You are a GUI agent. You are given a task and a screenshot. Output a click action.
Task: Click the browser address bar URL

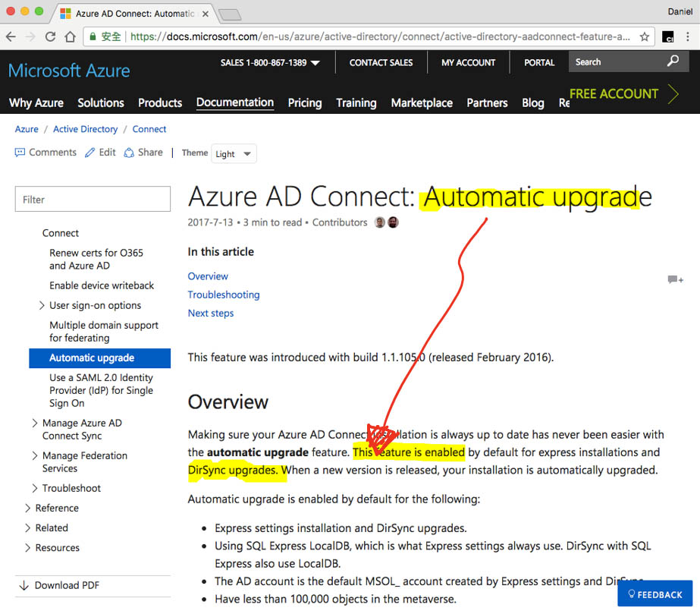(x=380, y=36)
